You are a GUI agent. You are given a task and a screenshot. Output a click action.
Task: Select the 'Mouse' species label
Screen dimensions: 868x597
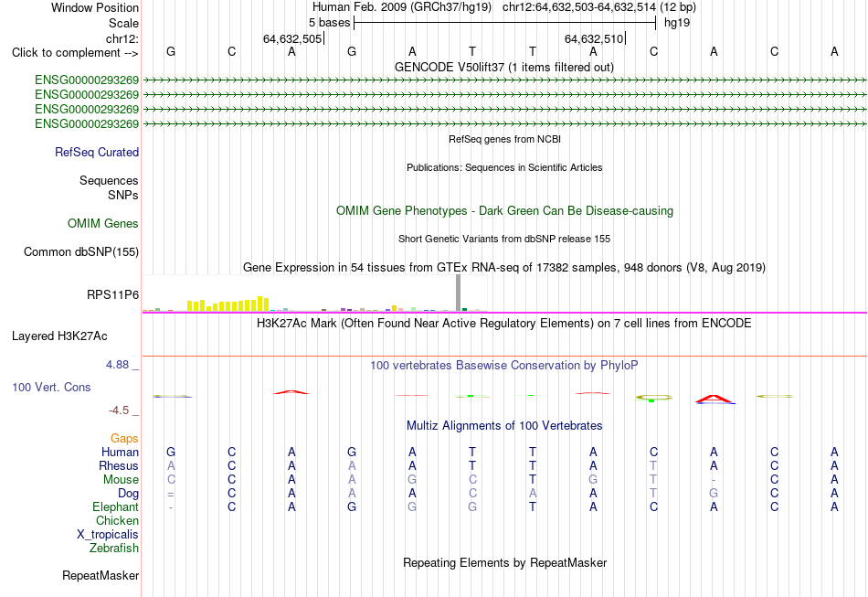pyautogui.click(x=121, y=480)
